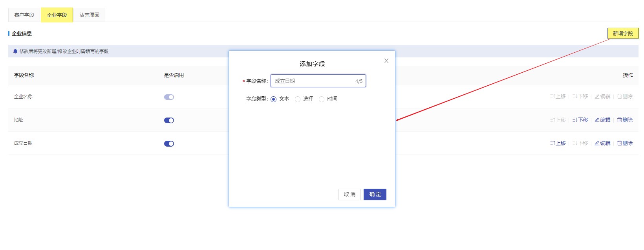Viewport: 644px width, 250px height.
Task: Click the 是否启用 column header
Action: 174,75
